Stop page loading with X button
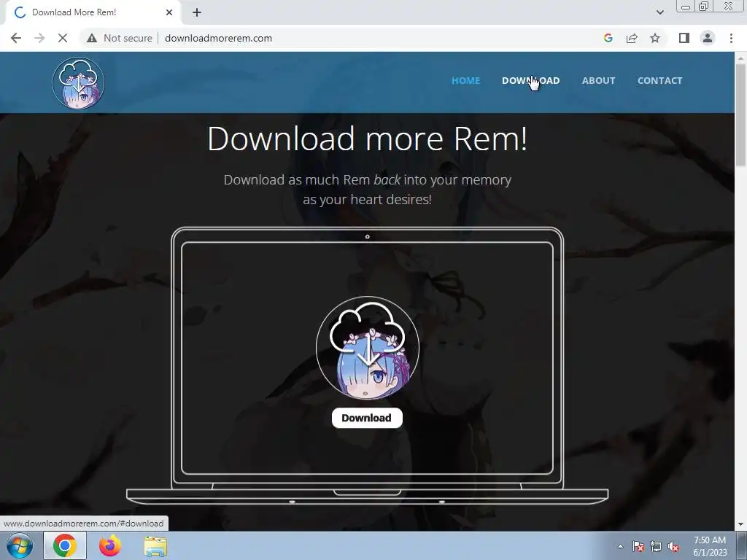 point(63,38)
